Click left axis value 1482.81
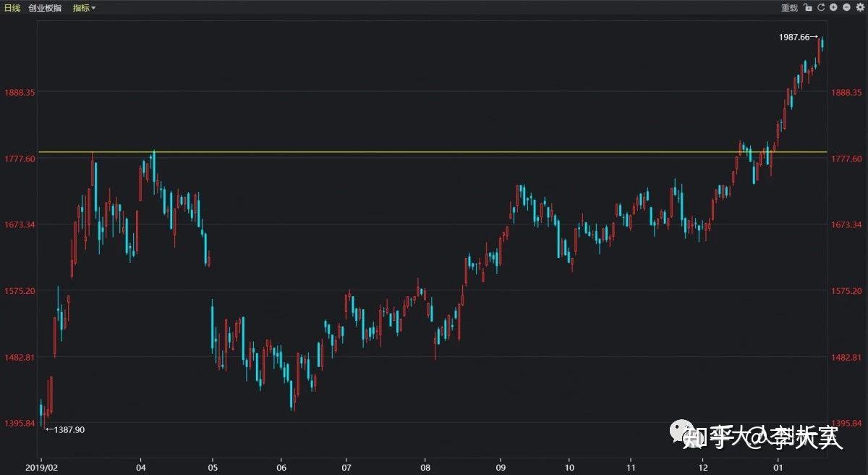The height and width of the screenshot is (475, 868). pos(20,358)
